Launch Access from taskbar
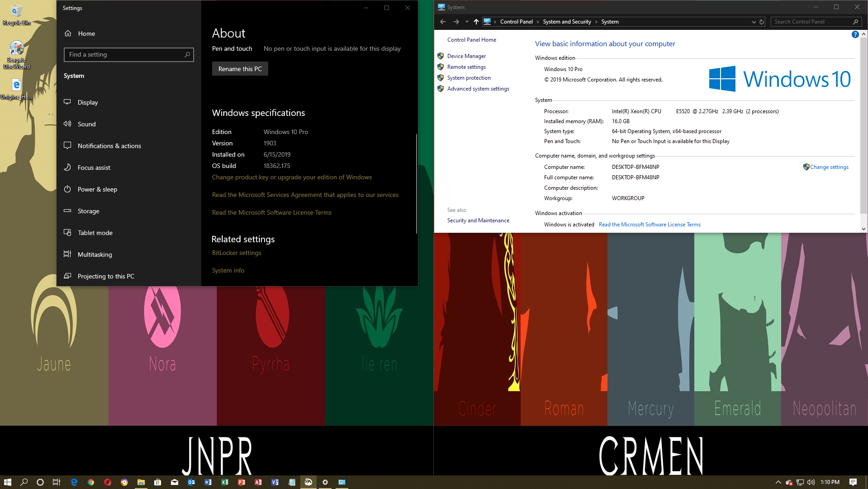The height and width of the screenshot is (489, 868). (258, 482)
